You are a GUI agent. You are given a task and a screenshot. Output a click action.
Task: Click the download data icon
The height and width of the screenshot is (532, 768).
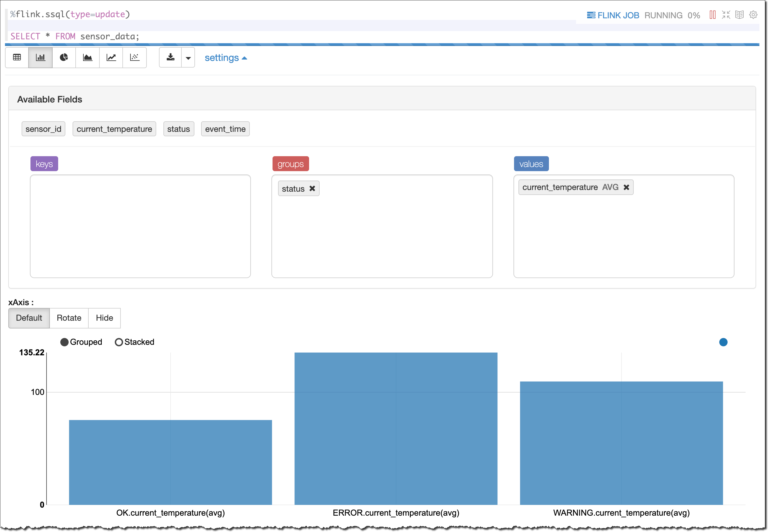170,58
